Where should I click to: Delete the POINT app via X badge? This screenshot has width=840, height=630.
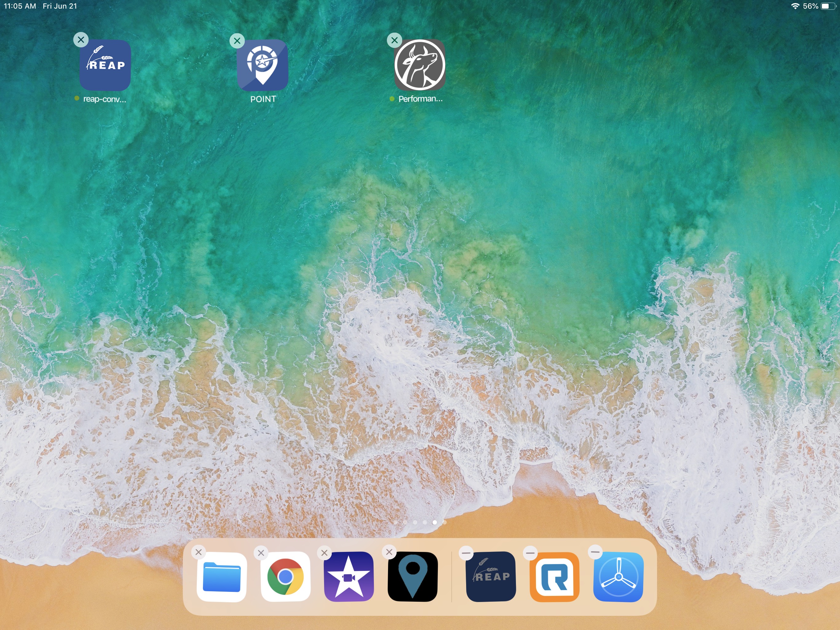point(237,41)
